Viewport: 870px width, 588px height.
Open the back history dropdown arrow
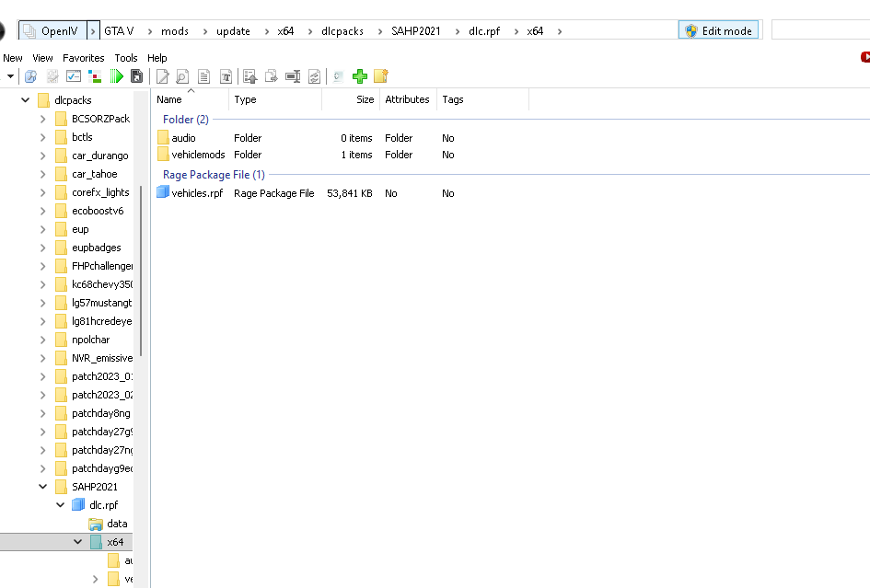point(10,76)
